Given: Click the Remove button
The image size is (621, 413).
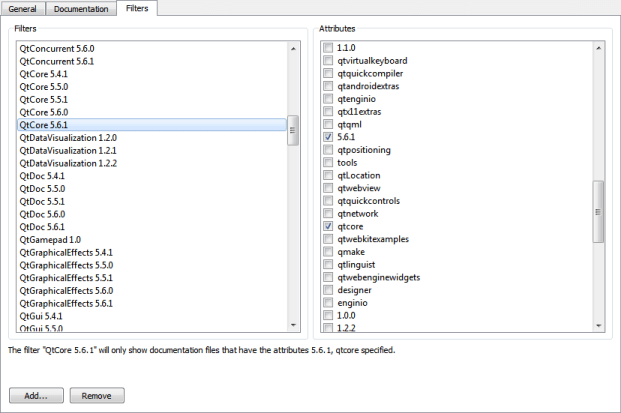Looking at the screenshot, I should [97, 396].
